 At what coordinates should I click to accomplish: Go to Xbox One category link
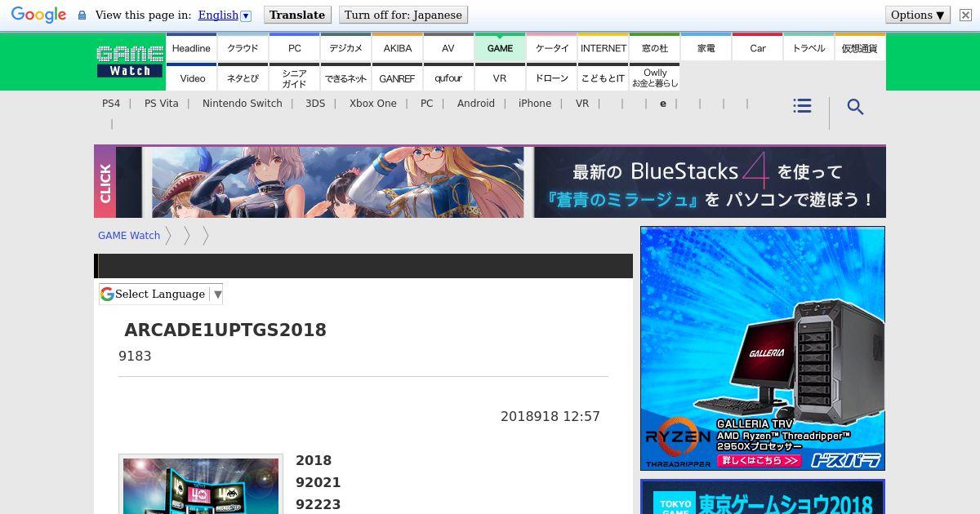click(373, 104)
